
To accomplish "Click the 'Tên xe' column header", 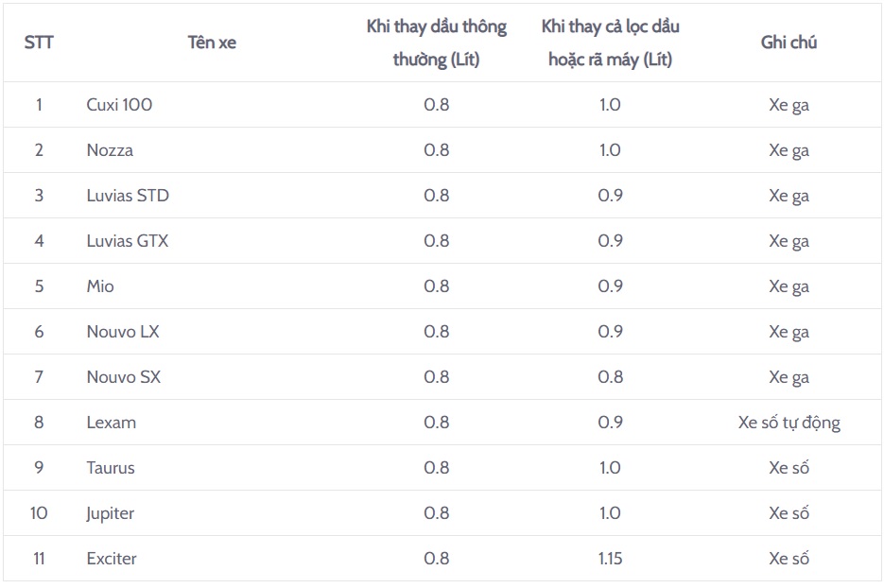I will (212, 43).
